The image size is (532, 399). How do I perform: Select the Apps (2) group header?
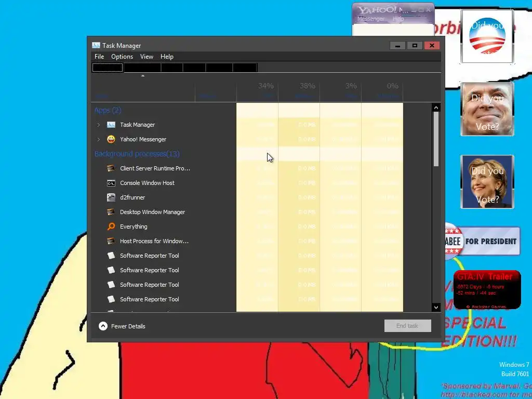point(108,110)
